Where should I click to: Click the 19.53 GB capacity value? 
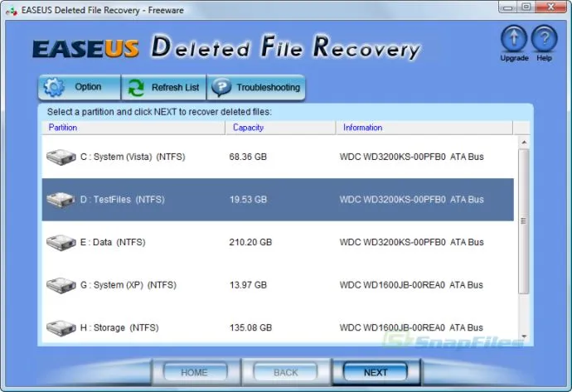248,200
